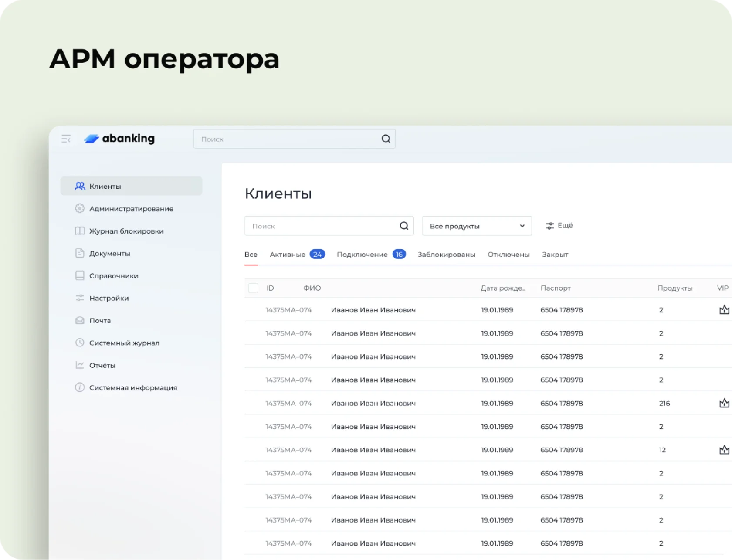
Task: Focus the top Поиск search field
Action: pyautogui.click(x=295, y=139)
